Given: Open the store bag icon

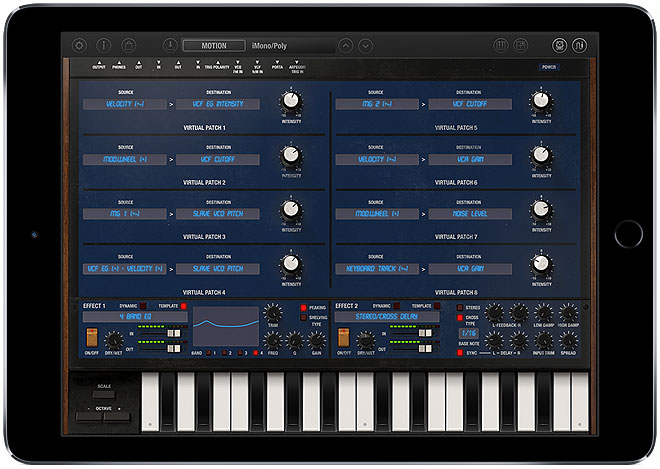Looking at the screenshot, I should tap(128, 45).
